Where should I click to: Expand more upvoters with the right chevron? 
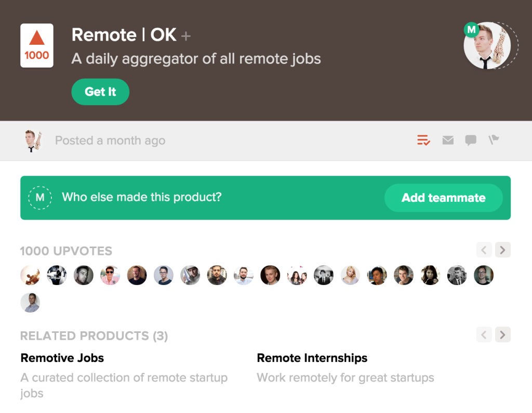(x=502, y=250)
